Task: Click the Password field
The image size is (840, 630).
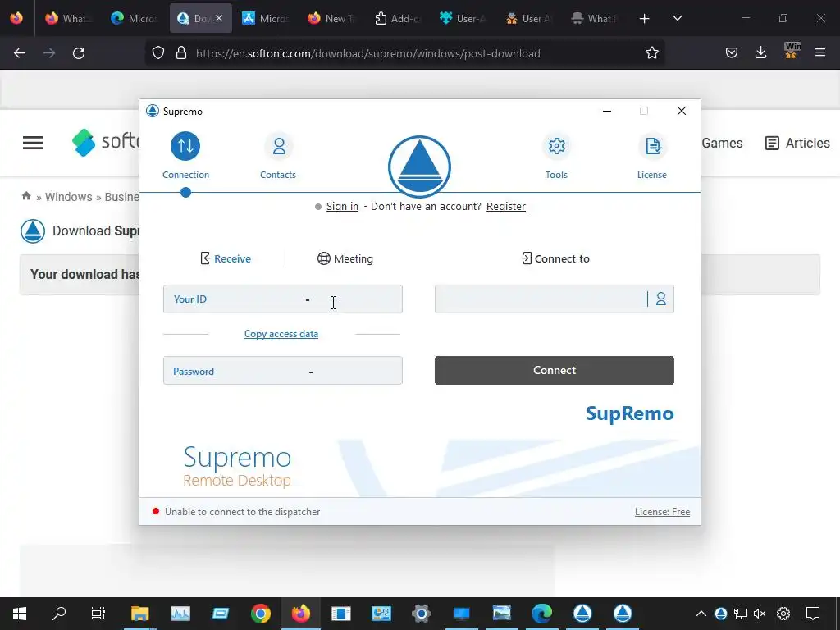Action: [283, 370]
